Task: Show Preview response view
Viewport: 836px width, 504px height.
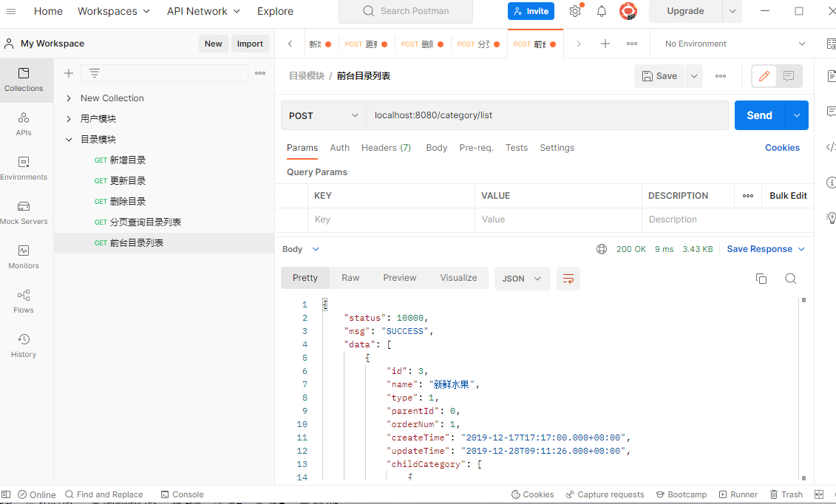Action: pos(399,278)
